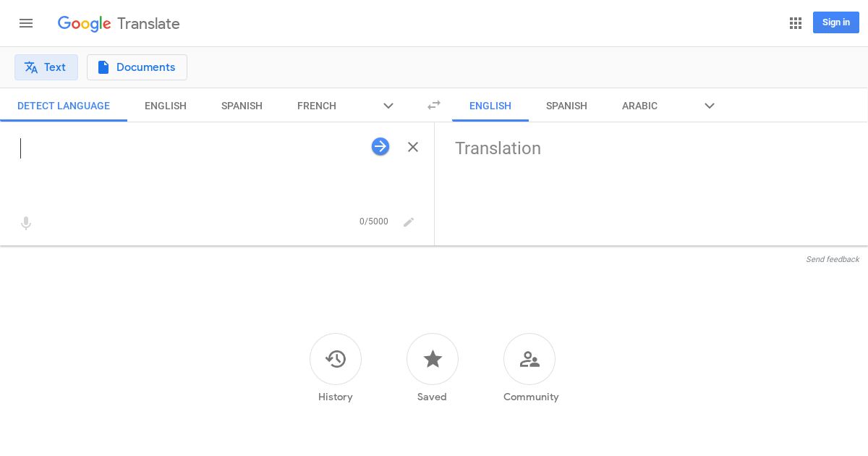
Task: Clear the source text with X
Action: (413, 147)
